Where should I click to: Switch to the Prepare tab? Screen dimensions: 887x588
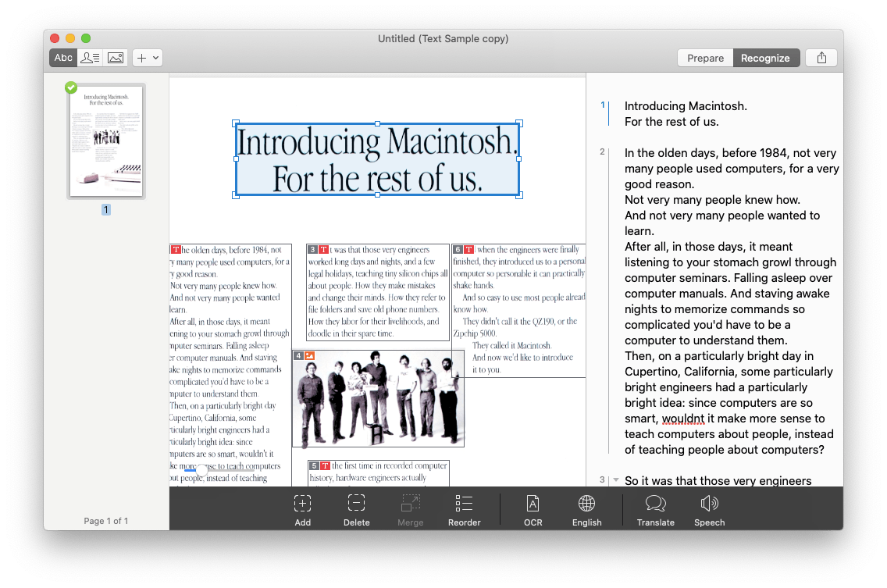tap(705, 58)
